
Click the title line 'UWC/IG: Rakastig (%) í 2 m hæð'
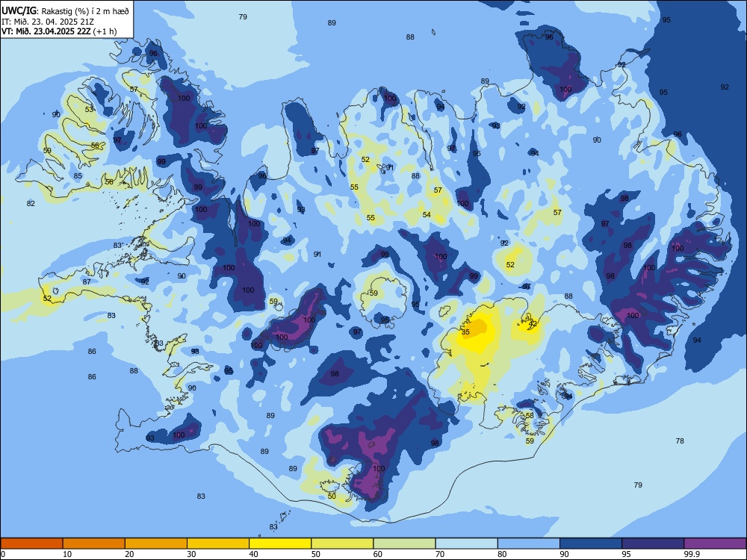coord(65,11)
